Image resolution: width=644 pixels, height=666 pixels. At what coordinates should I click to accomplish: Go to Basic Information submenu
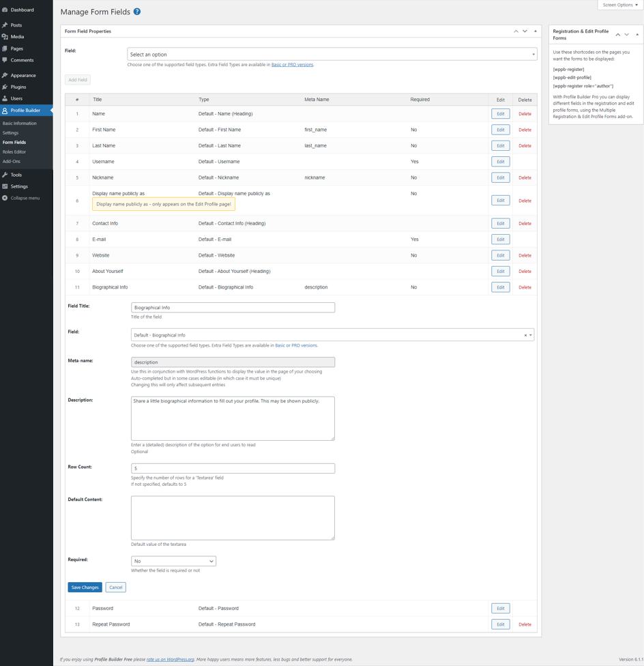click(20, 124)
